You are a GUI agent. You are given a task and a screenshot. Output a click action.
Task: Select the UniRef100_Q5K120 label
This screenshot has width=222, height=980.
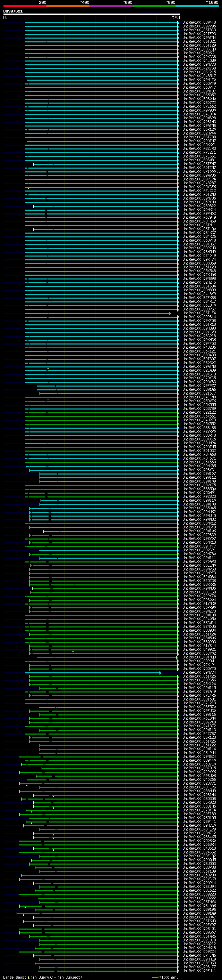tap(199, 129)
